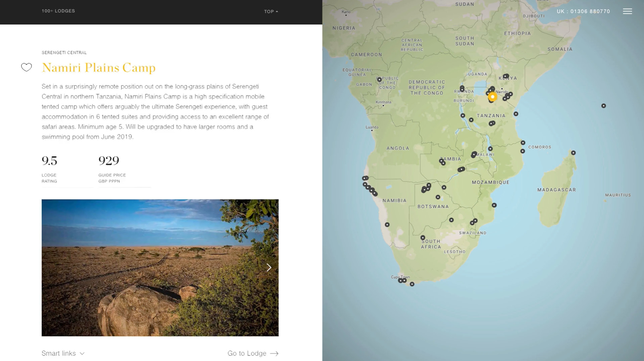The height and width of the screenshot is (361, 644).
Task: Select the central Botswana marker
Action: tap(438, 197)
